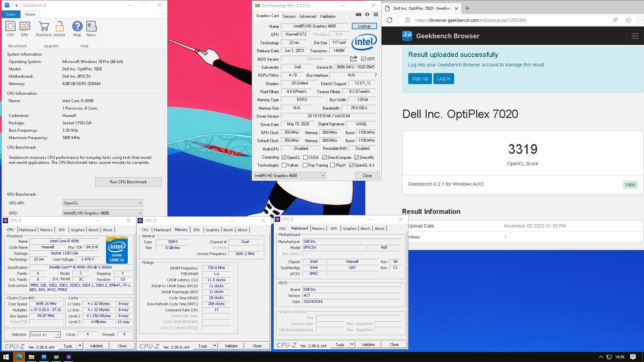Click the CPU-Z taskbar icon
Image resolution: width=644 pixels, height=362 pixels.
(x=69, y=357)
